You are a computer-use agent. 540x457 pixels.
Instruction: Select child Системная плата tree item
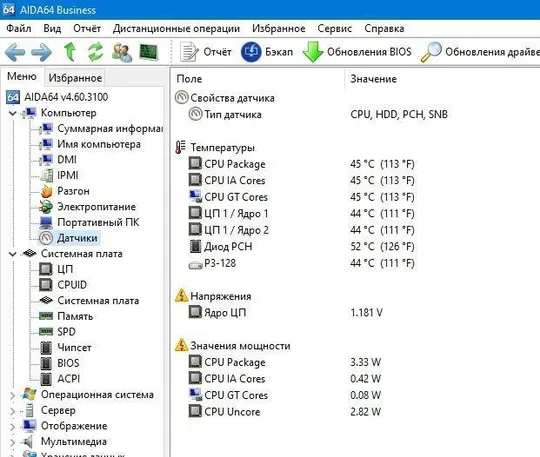pos(89,301)
